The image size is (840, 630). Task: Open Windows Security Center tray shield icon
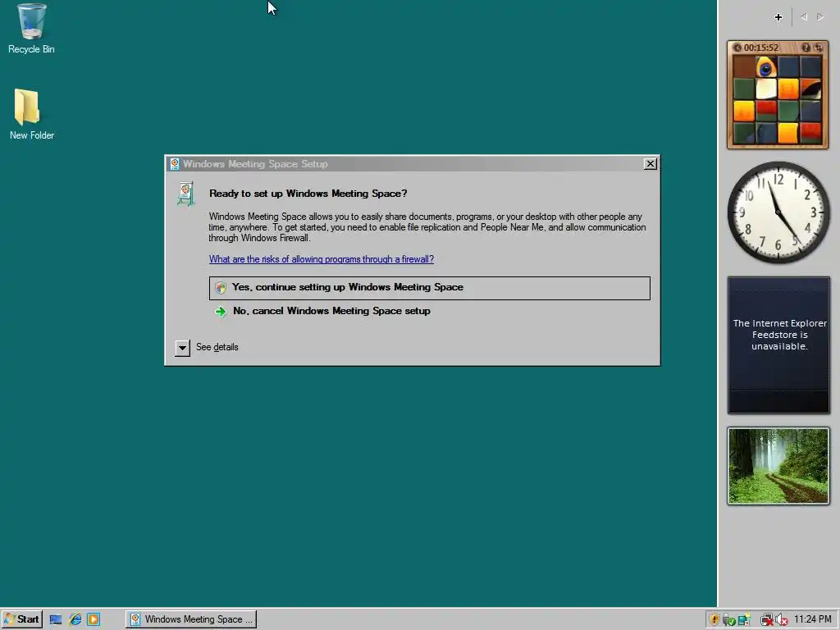(x=714, y=620)
